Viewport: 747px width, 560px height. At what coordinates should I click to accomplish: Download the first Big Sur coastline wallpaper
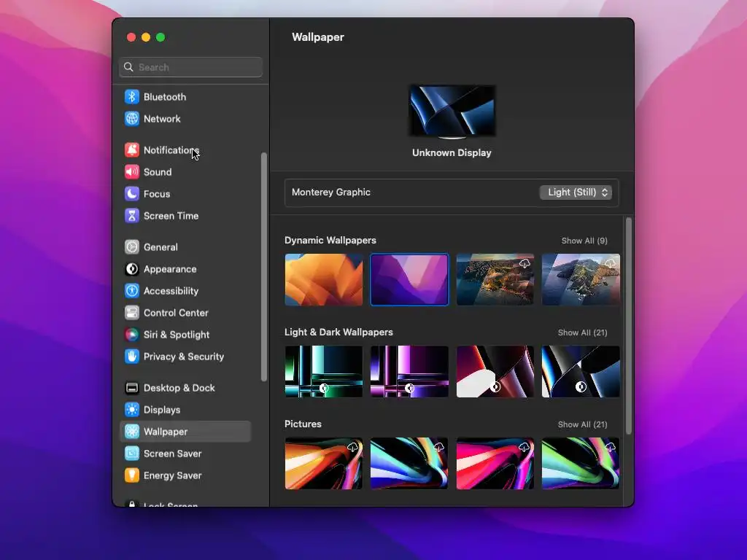525,263
